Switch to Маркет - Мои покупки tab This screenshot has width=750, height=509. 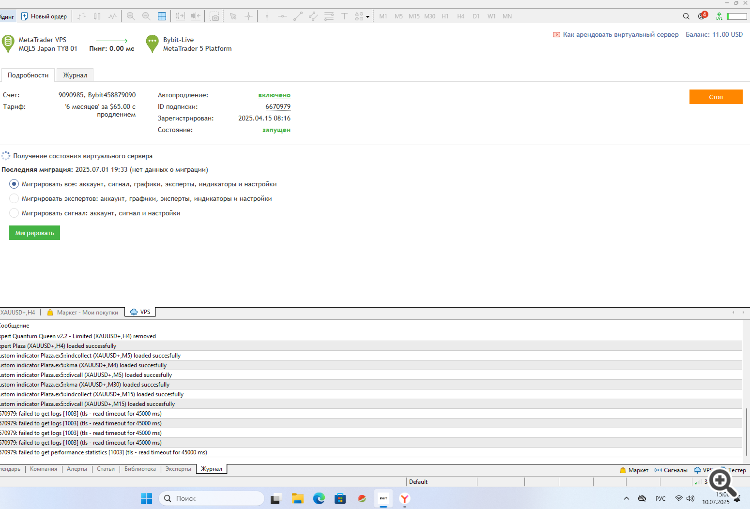point(83,312)
